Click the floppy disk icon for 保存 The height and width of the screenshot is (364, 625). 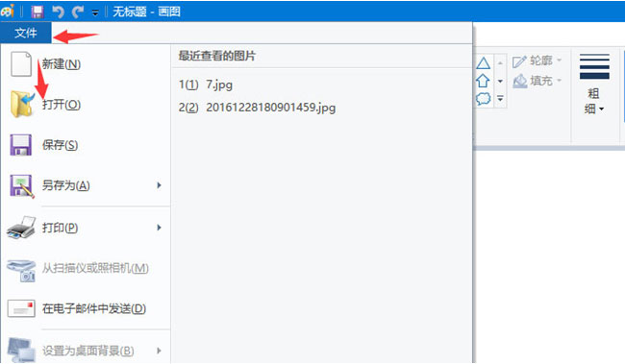coord(21,145)
